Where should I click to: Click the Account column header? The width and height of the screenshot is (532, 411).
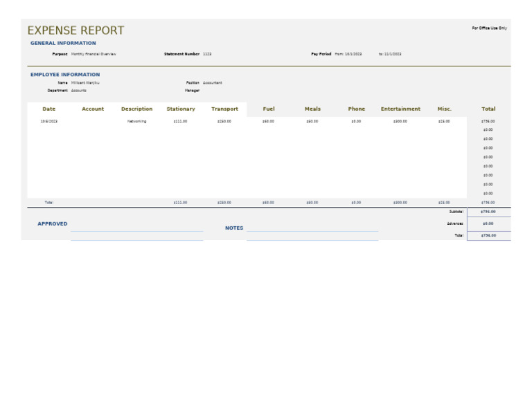[93, 109]
